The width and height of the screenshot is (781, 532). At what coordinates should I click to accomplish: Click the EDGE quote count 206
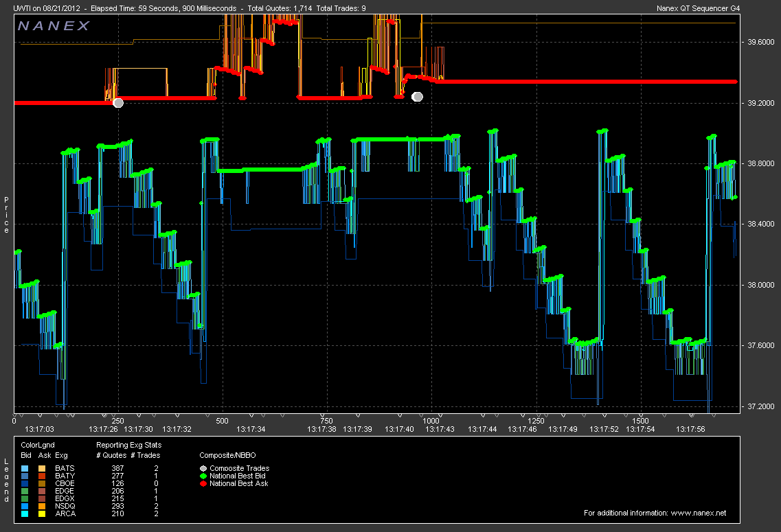(117, 491)
